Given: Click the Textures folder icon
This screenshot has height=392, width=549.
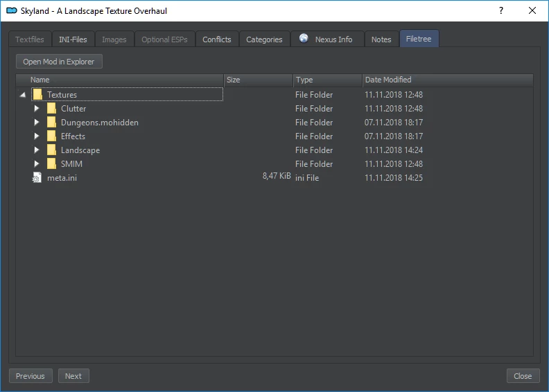Looking at the screenshot, I should point(37,94).
